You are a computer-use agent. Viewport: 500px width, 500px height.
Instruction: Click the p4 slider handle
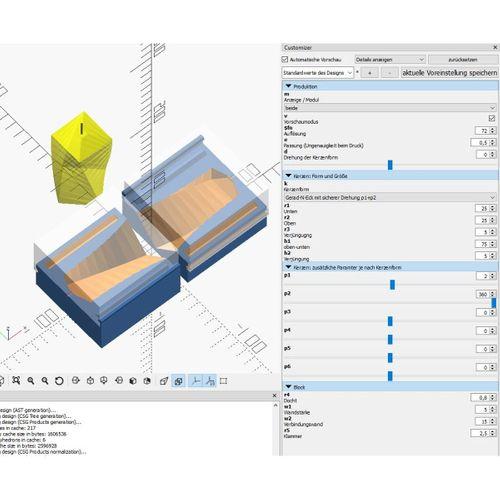pyautogui.click(x=390, y=339)
